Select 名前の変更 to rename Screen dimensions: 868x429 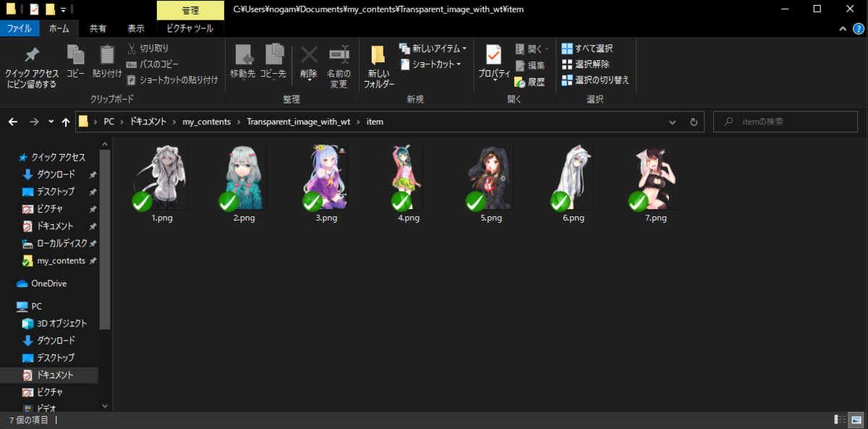pyautogui.click(x=339, y=65)
